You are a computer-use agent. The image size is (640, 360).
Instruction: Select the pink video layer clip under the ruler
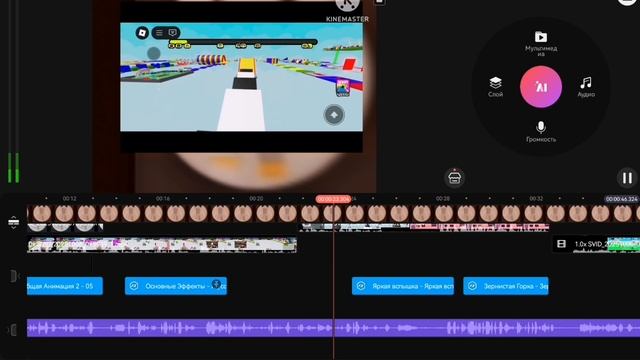point(479,227)
